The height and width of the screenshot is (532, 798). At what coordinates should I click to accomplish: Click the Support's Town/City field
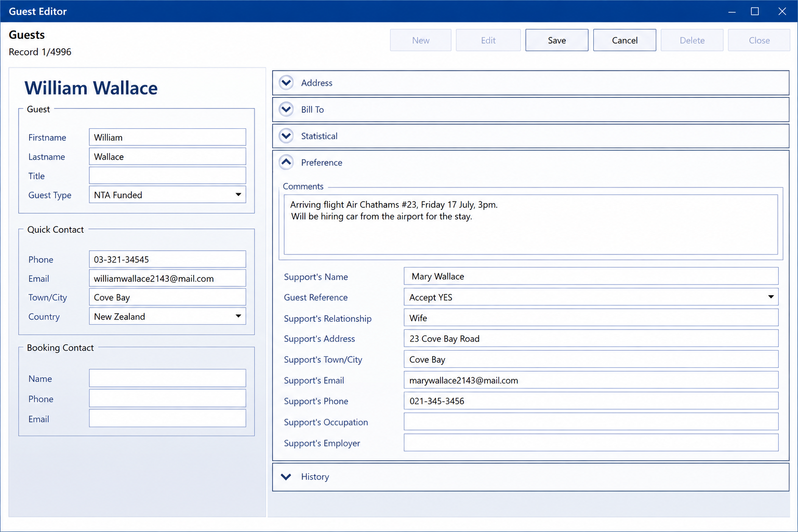(x=591, y=359)
